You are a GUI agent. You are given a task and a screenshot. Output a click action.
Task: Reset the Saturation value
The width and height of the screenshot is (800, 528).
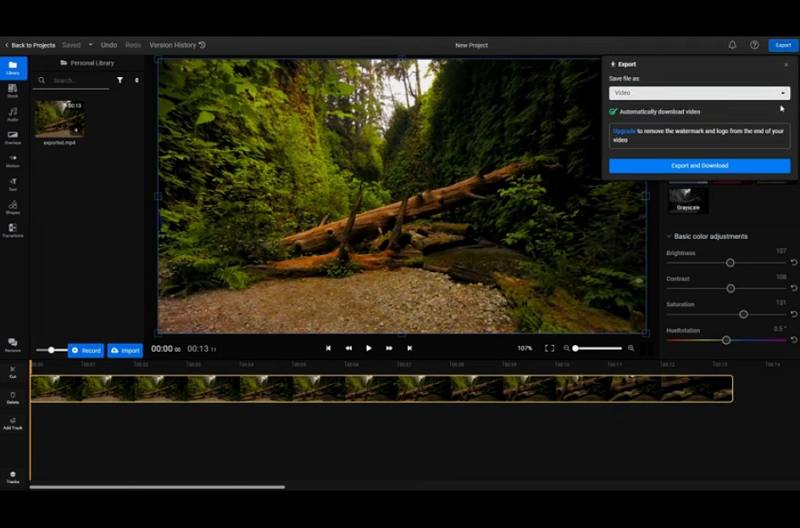tap(794, 314)
